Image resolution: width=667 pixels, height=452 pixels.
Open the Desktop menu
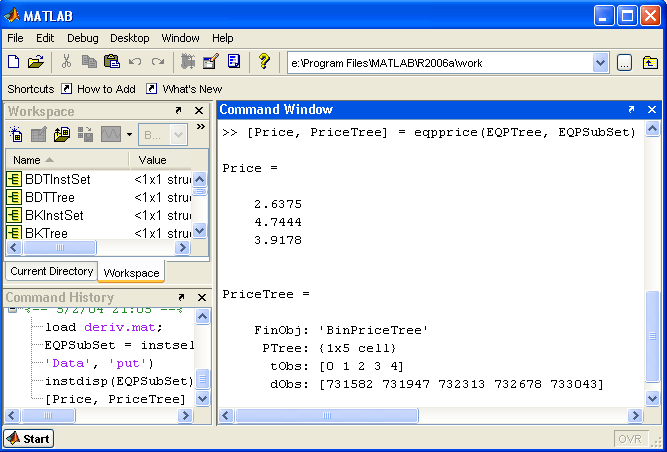[x=130, y=38]
